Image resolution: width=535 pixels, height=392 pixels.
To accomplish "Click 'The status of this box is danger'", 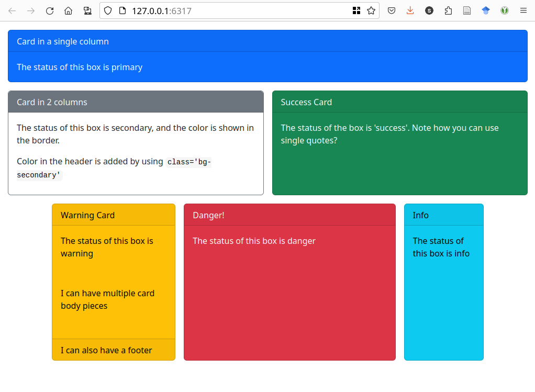I will point(254,241).
